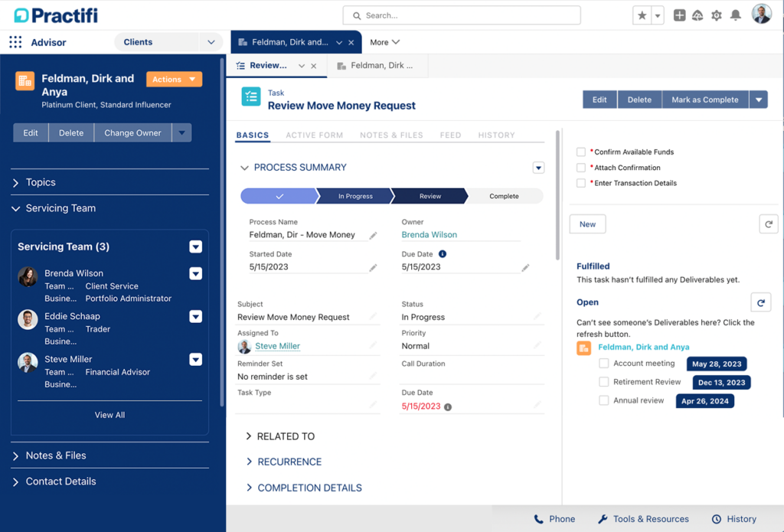Open the app launcher grid icon
The width and height of the screenshot is (784, 532).
14,41
